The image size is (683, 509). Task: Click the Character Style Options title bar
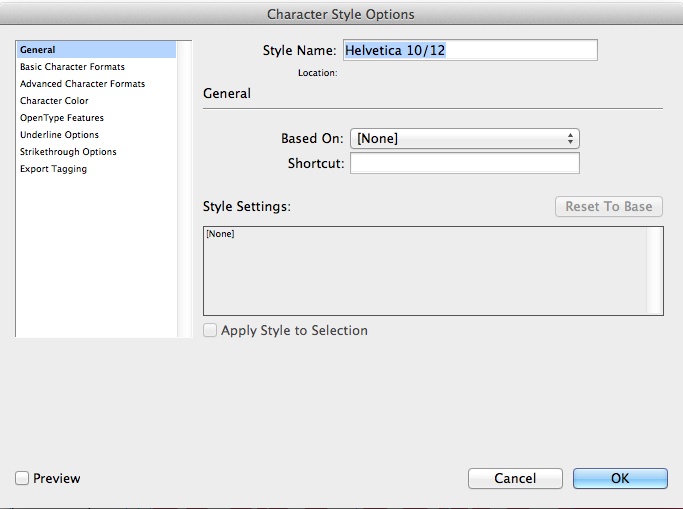tap(341, 14)
